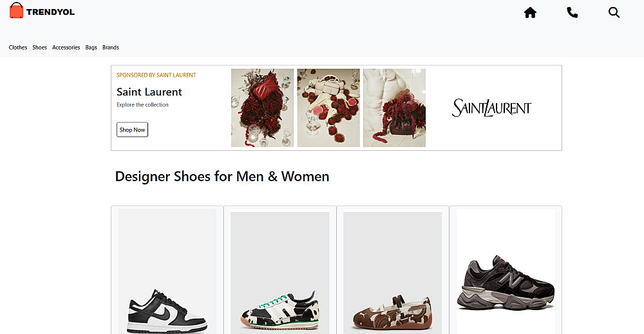View the red quilted bag banner image

(262, 108)
